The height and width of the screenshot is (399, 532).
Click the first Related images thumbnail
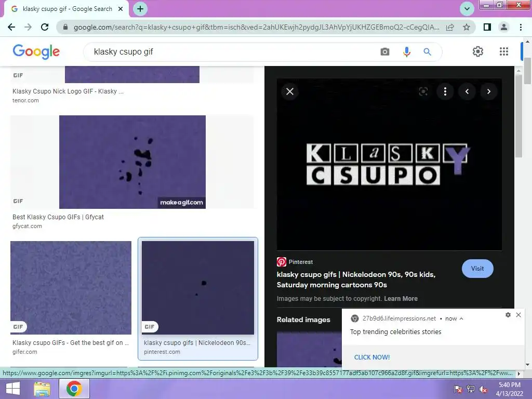click(x=309, y=349)
